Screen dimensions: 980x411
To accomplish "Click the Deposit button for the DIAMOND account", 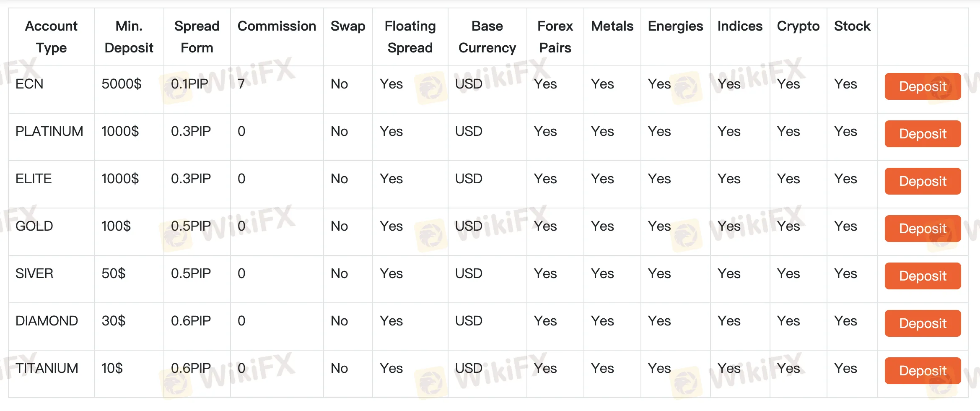I will coord(922,323).
